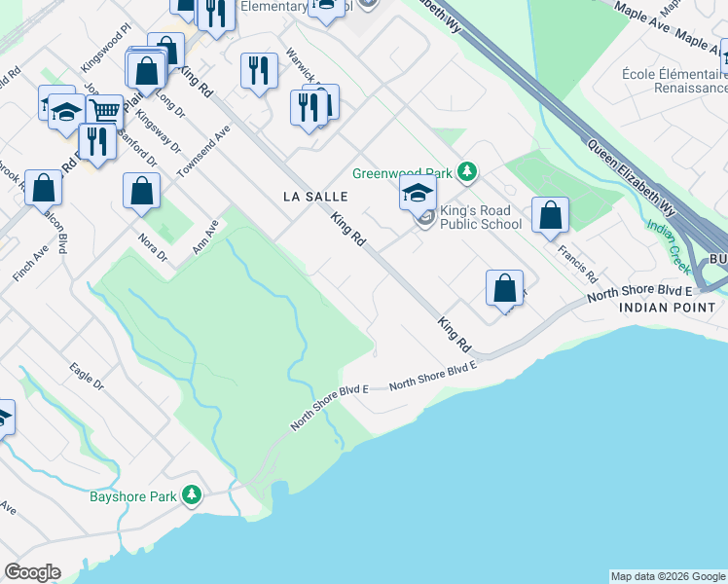Select the front restaurant marker below Warwick street
The height and width of the screenshot is (584, 728).
[309, 111]
